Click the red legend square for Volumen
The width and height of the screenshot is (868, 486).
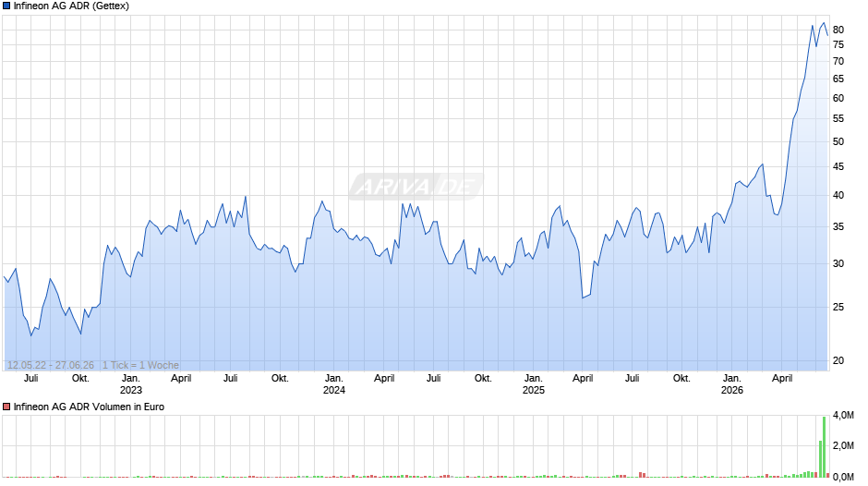6,407
